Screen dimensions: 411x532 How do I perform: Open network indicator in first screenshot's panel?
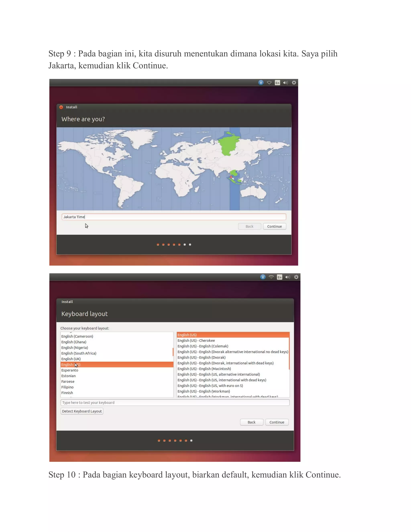(x=269, y=83)
